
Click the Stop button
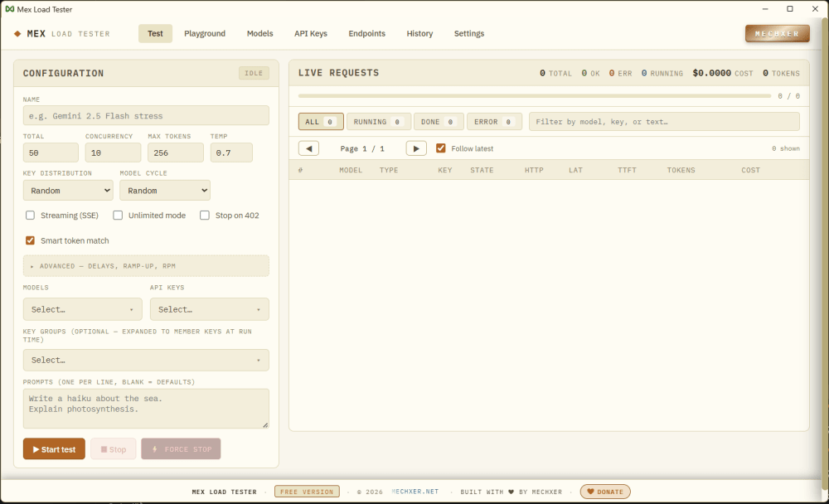[113, 449]
